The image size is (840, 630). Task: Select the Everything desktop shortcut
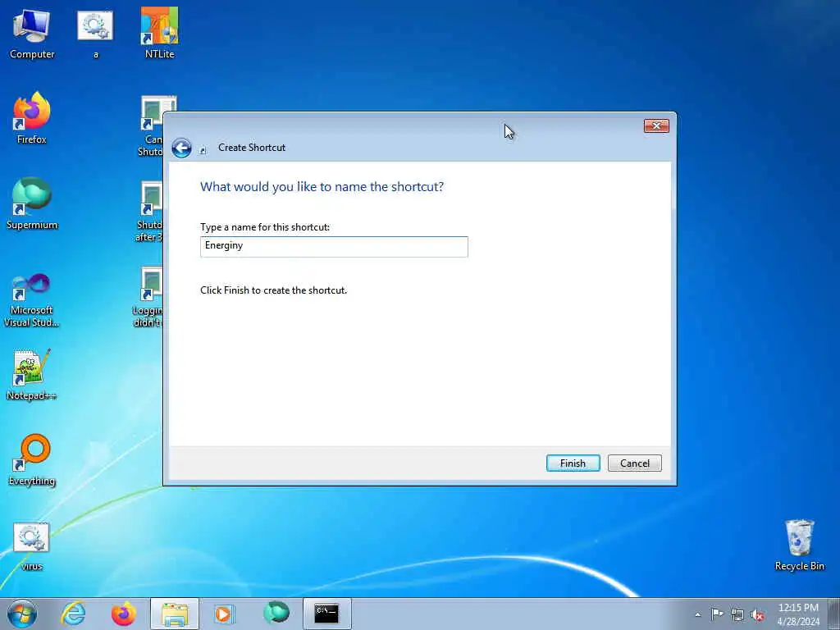click(32, 459)
